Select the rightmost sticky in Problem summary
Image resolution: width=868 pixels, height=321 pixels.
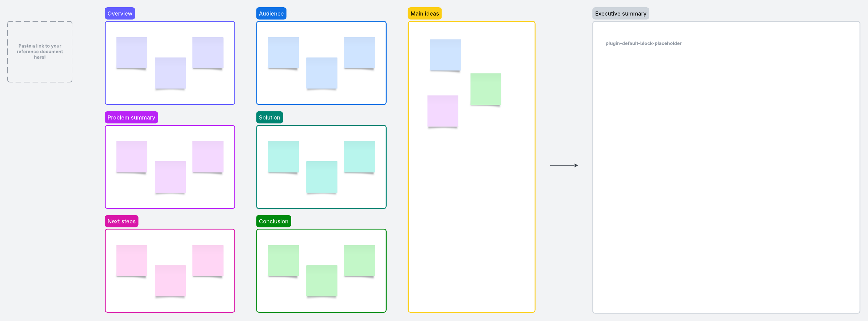pos(208,157)
